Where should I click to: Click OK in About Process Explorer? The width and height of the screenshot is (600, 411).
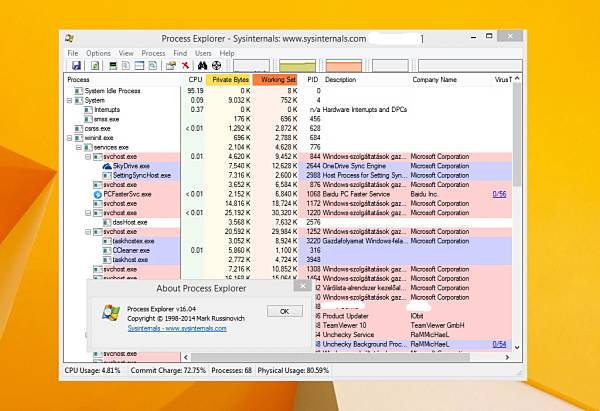point(285,311)
